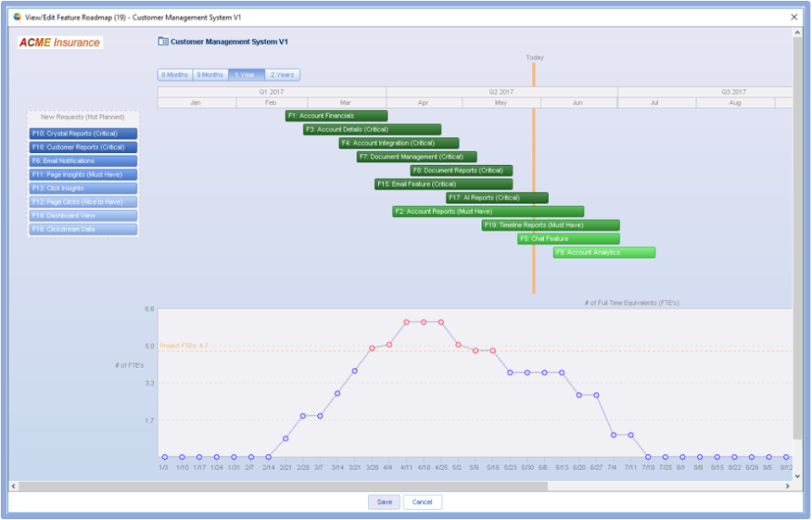Click the Aug month header

[x=735, y=102]
